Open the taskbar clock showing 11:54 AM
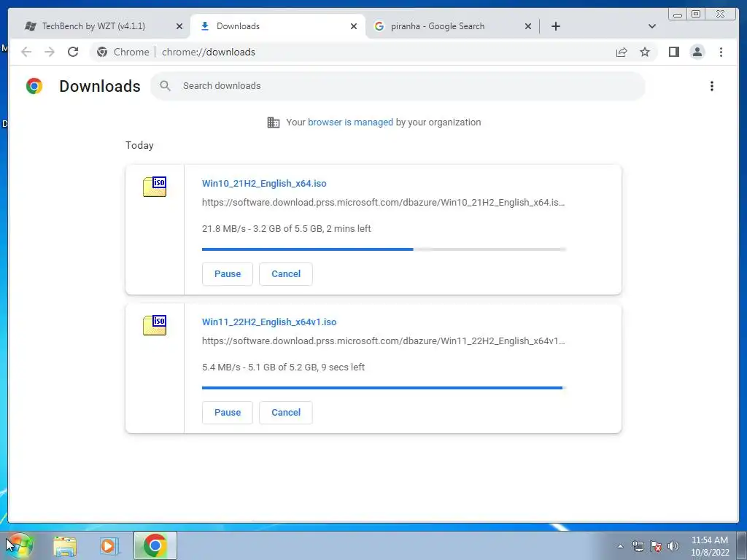This screenshot has height=560, width=747. (x=710, y=545)
